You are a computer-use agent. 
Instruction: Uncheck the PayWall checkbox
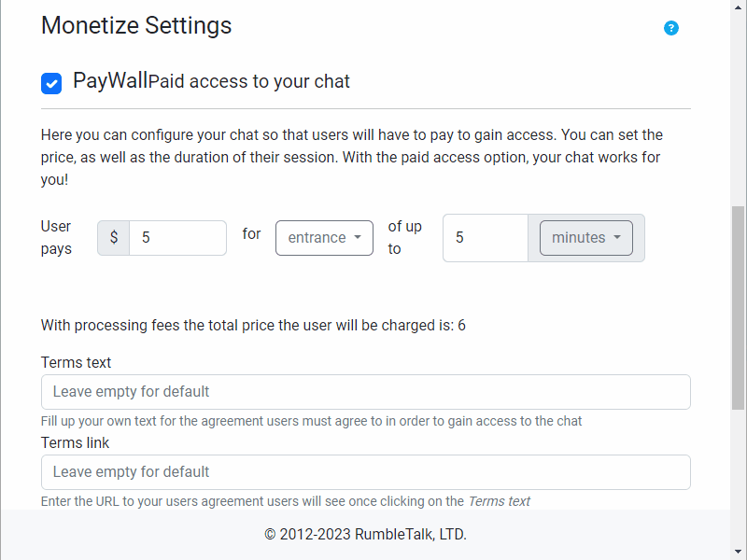point(51,83)
